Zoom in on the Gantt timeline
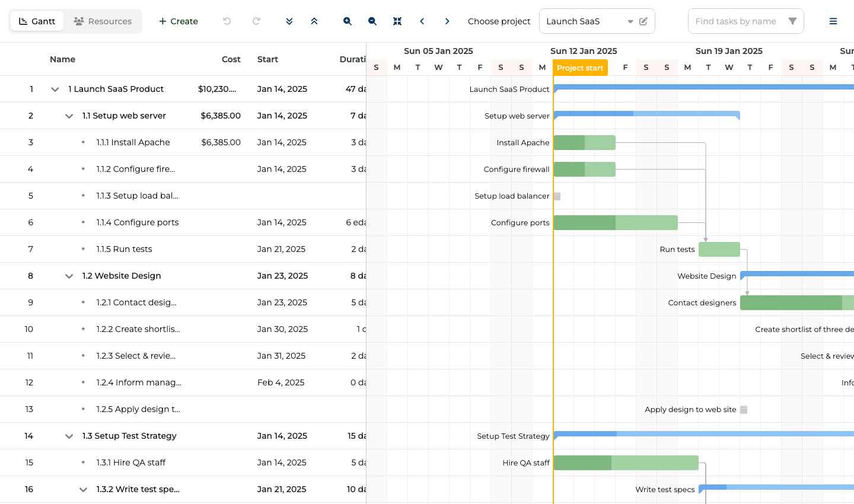This screenshot has width=854, height=504. (x=348, y=21)
